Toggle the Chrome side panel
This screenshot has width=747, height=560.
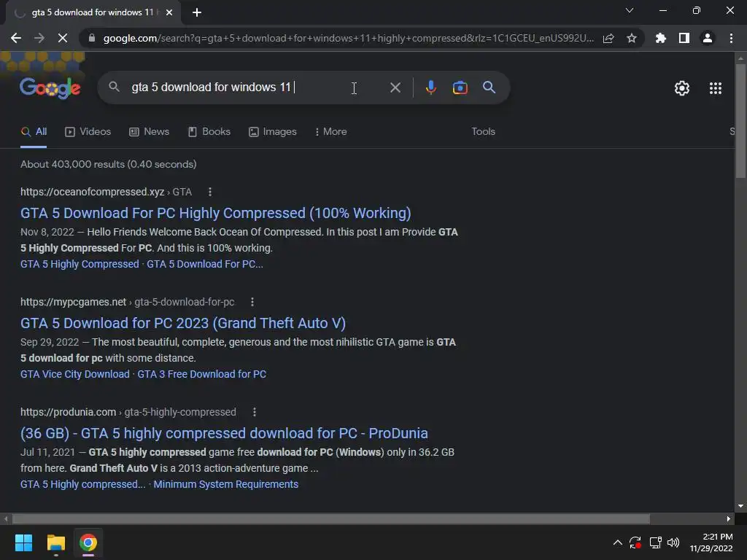pos(684,38)
